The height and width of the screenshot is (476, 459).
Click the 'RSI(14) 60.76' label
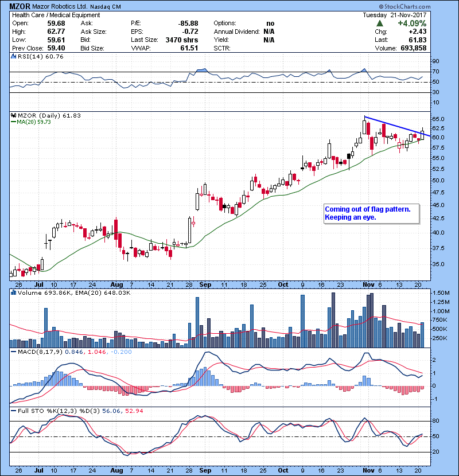pyautogui.click(x=40, y=56)
